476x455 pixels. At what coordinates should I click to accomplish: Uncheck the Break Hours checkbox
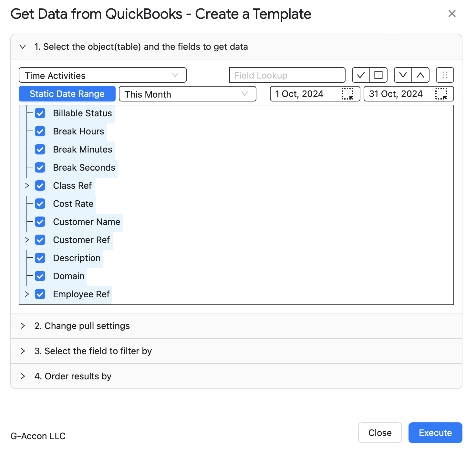(40, 131)
